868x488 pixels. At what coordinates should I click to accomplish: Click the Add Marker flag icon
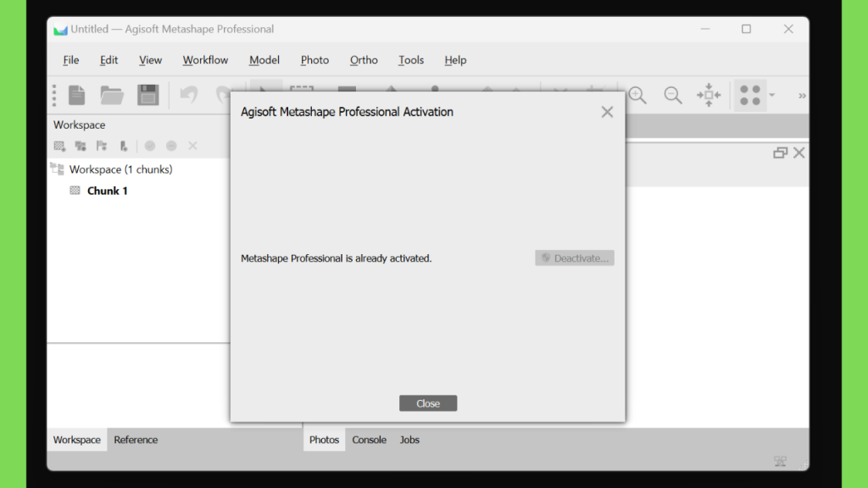pos(102,146)
